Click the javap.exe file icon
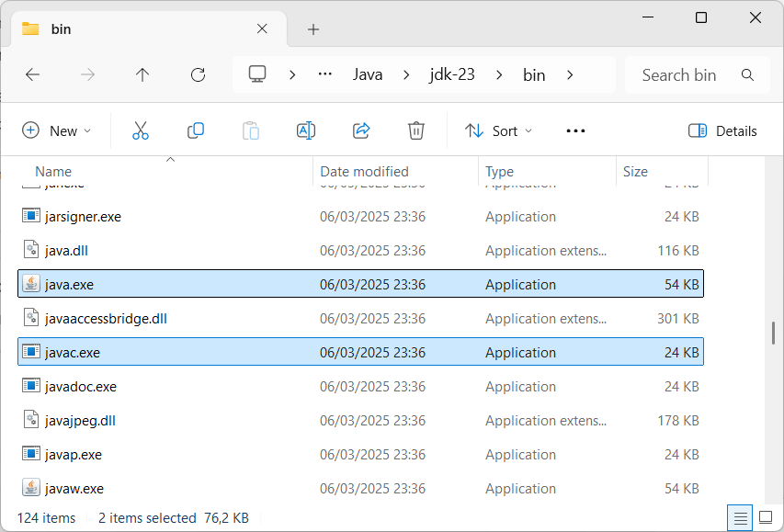 click(31, 454)
